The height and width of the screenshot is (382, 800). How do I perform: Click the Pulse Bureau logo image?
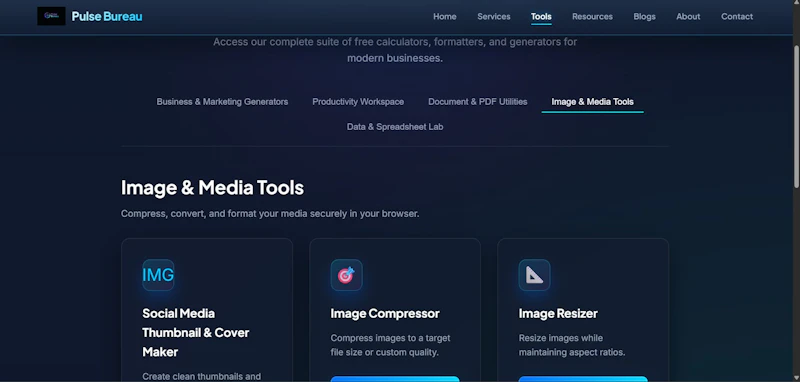coord(51,16)
